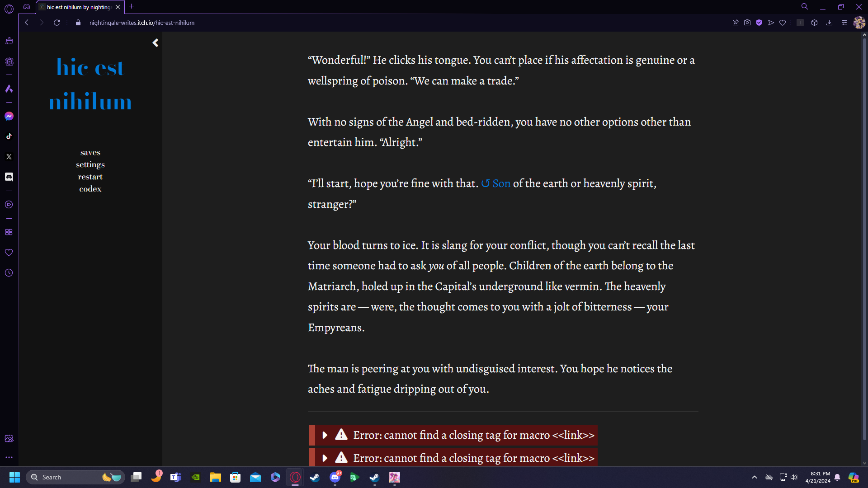Open X (Twitter) sidebar panel
This screenshot has width=868, height=488.
(x=9, y=157)
